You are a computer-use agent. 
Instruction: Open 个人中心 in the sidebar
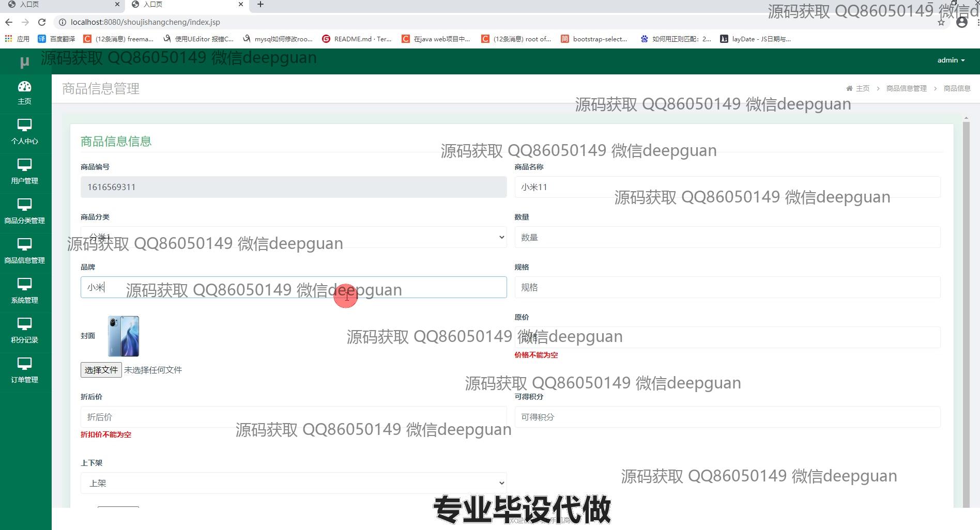point(25,132)
